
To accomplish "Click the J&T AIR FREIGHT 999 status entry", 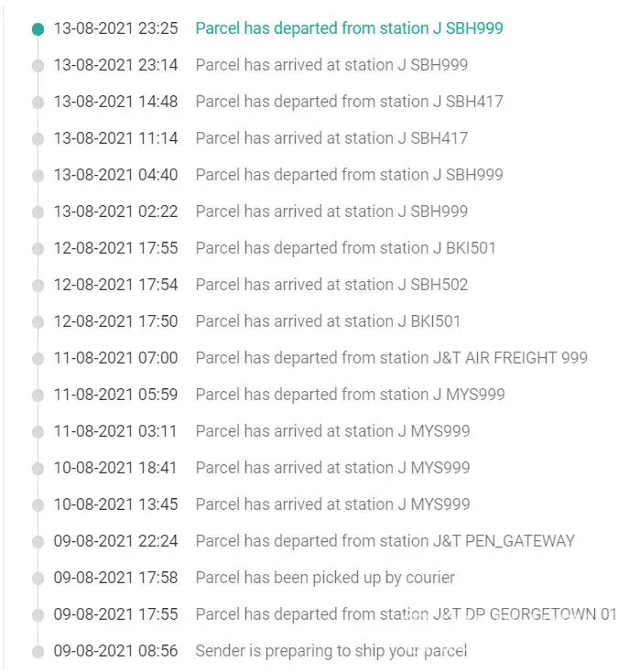I will click(x=391, y=358).
